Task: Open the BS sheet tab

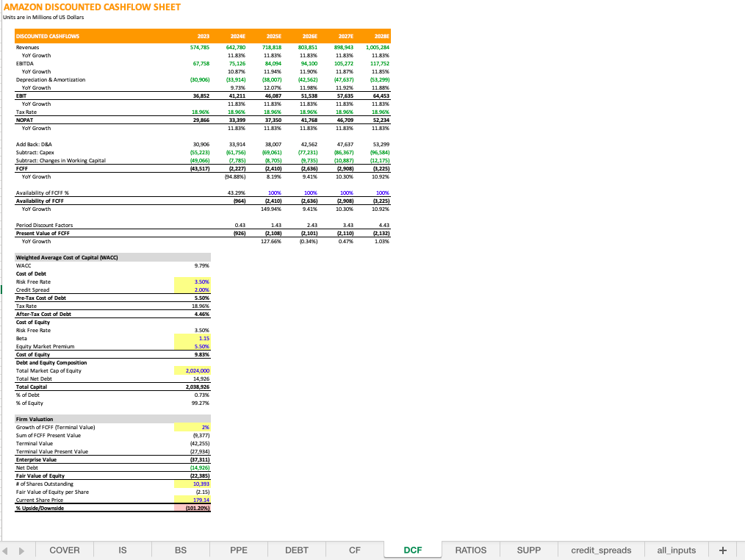Action: click(x=181, y=550)
